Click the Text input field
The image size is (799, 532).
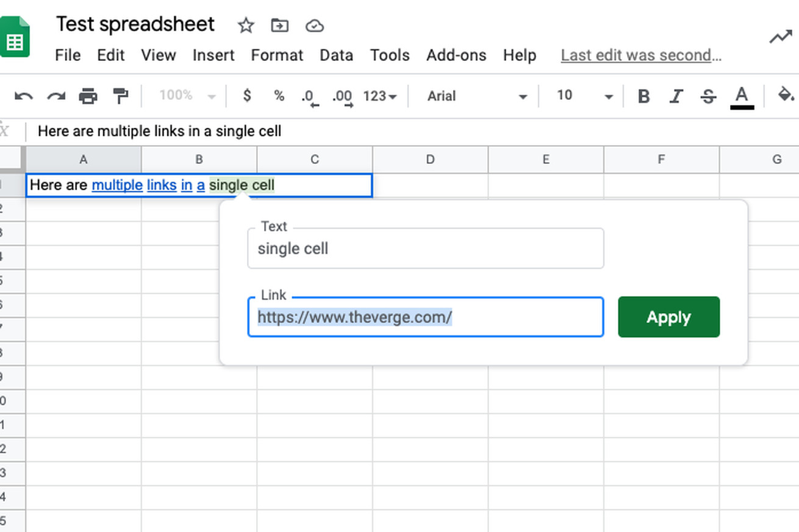tap(426, 249)
